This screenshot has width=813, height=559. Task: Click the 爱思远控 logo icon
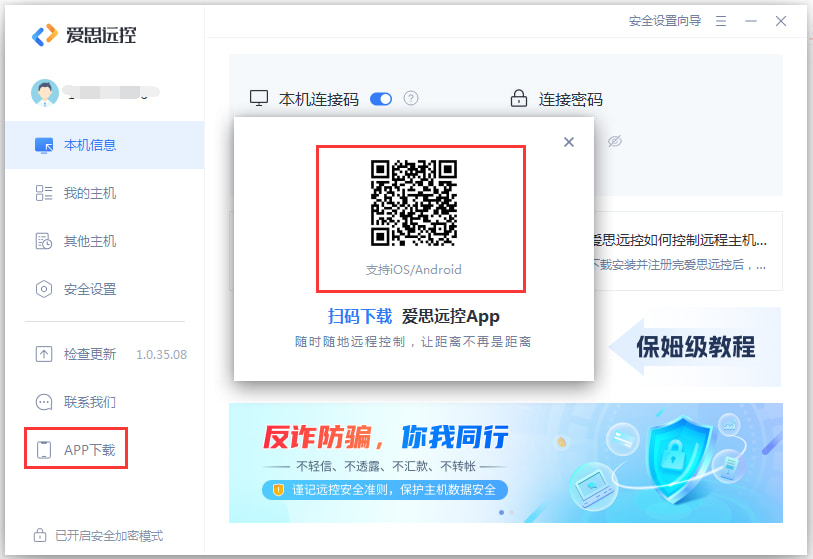pyautogui.click(x=44, y=35)
